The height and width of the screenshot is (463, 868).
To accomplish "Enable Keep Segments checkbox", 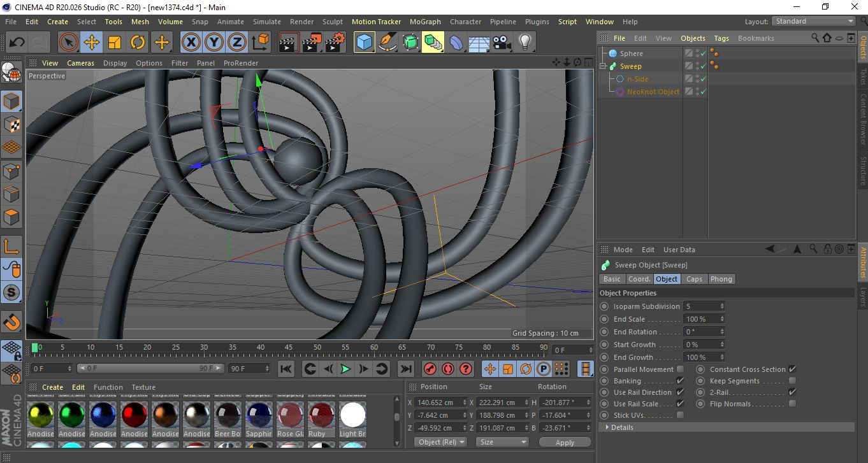I will click(792, 381).
